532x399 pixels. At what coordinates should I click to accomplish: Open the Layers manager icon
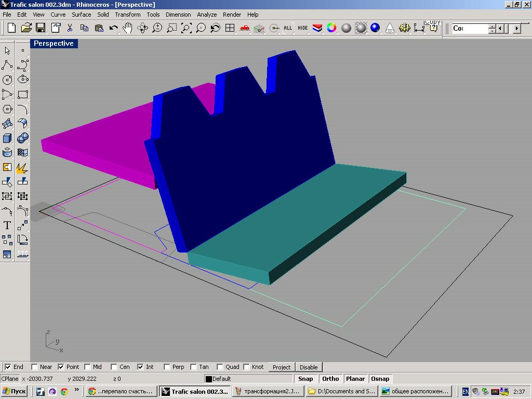pos(317,28)
